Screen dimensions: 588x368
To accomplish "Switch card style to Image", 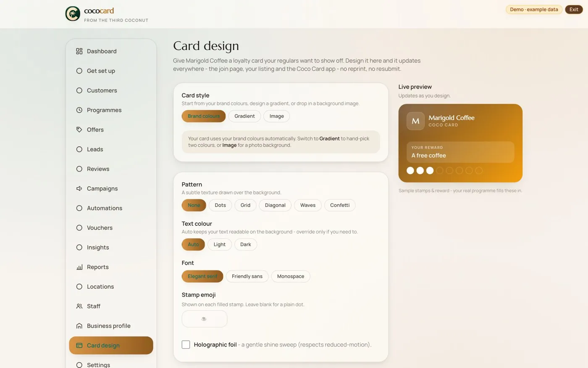I will 277,116.
